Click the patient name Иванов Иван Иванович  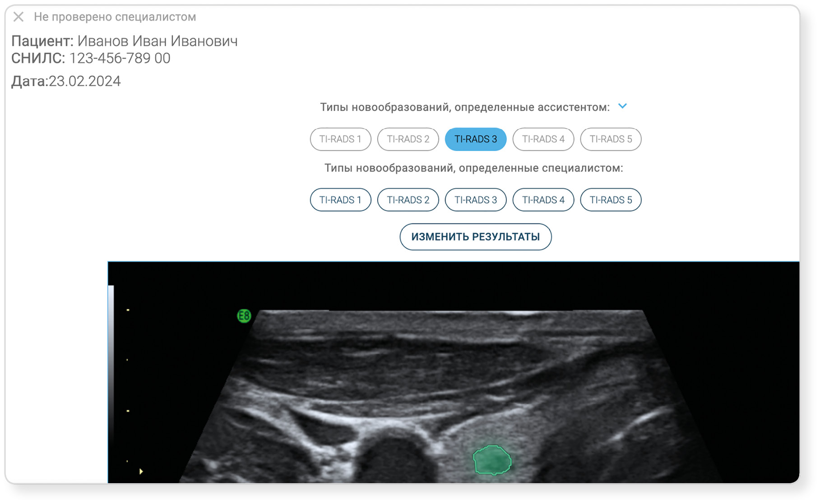(x=157, y=41)
